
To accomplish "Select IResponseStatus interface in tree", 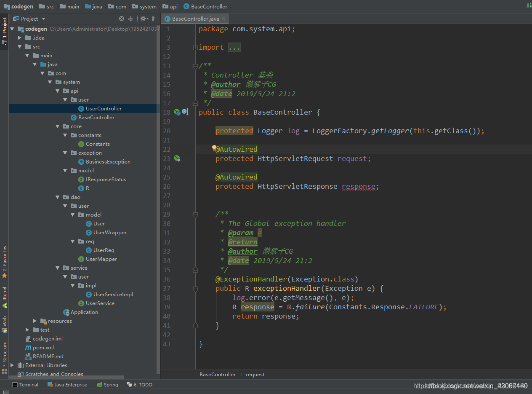I will click(106, 180).
